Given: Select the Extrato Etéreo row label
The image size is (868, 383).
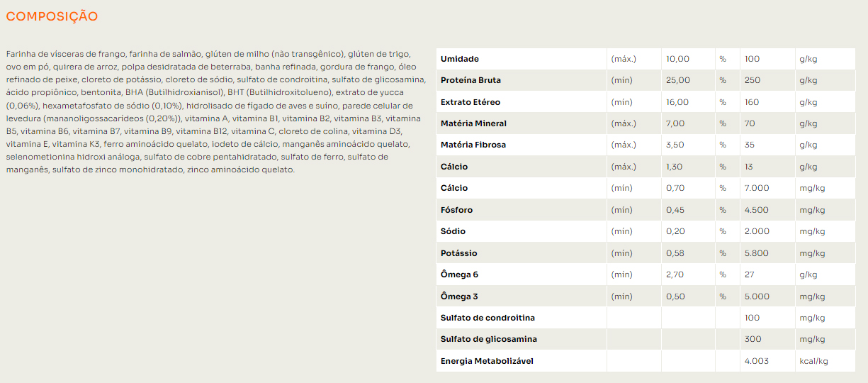Looking at the screenshot, I should pyautogui.click(x=470, y=102).
